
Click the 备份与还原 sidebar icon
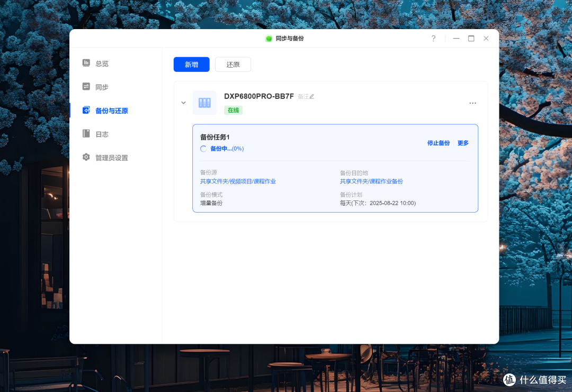click(86, 110)
